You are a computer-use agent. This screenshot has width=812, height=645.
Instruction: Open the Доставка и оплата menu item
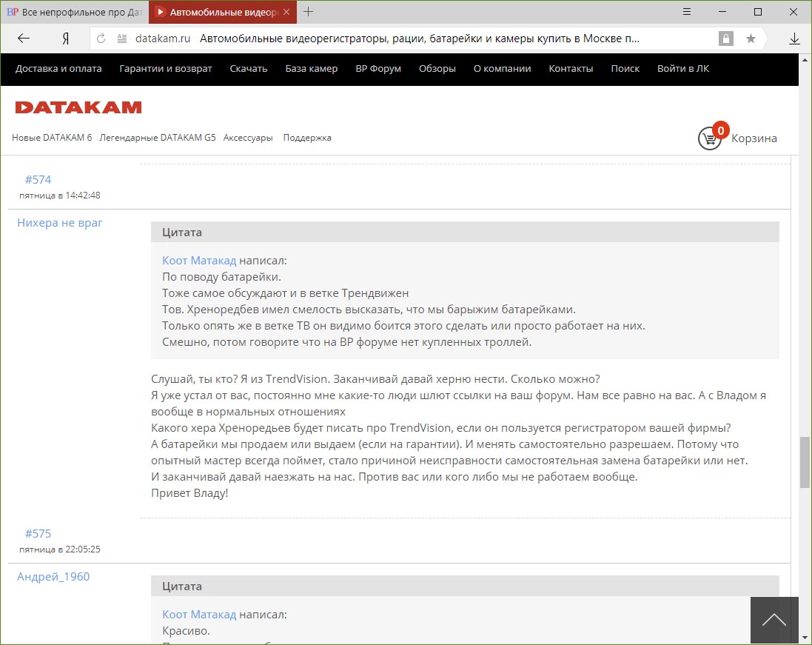click(58, 69)
